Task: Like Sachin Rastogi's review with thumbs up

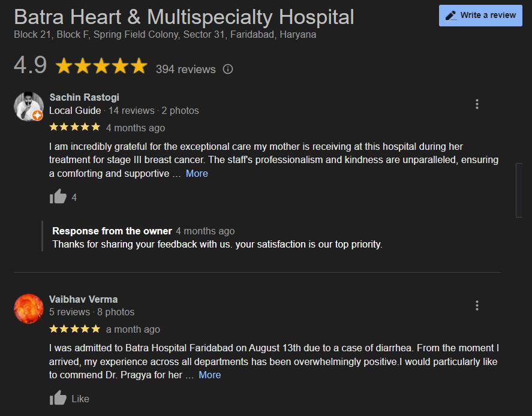Action: pos(58,197)
